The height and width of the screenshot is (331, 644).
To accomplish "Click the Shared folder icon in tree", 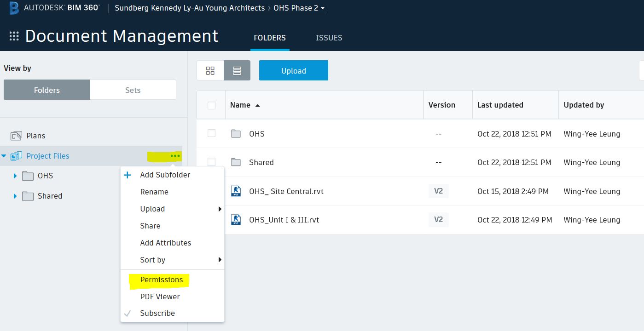I will click(28, 196).
